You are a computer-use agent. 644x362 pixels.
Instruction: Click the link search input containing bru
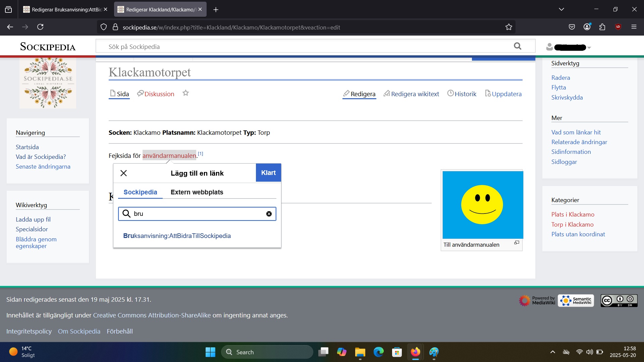[x=198, y=214]
